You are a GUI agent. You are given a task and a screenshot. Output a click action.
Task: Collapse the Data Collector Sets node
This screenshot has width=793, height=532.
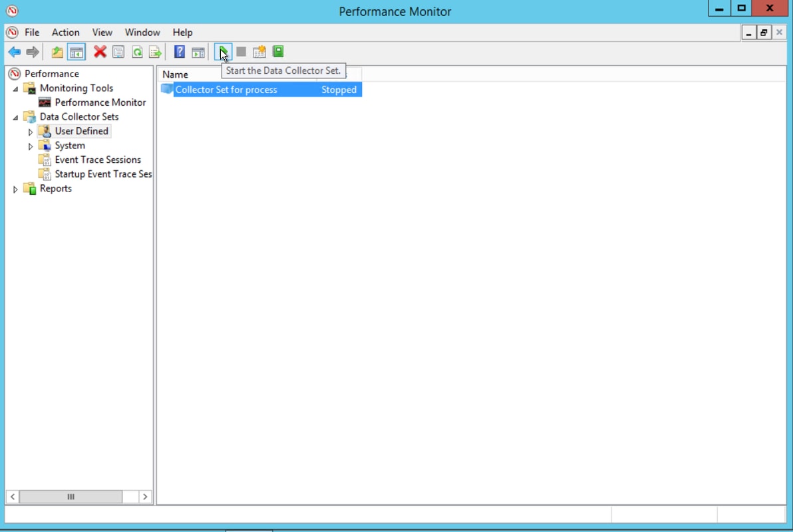click(x=15, y=117)
